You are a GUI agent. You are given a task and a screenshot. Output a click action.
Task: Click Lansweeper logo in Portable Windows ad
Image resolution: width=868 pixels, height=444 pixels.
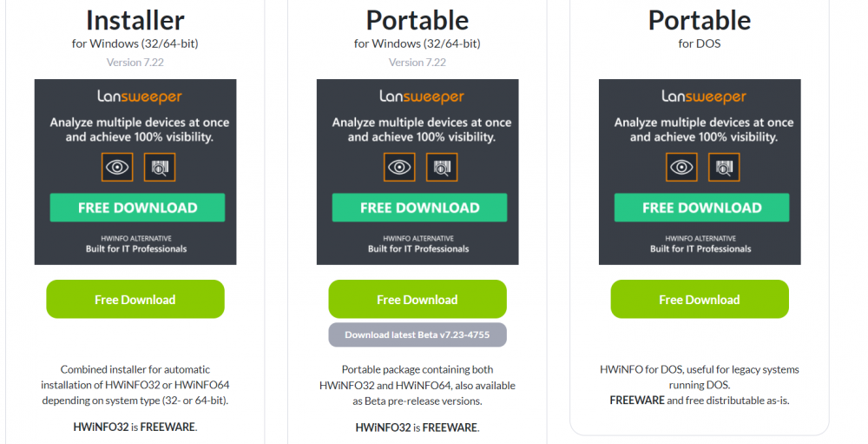[422, 96]
